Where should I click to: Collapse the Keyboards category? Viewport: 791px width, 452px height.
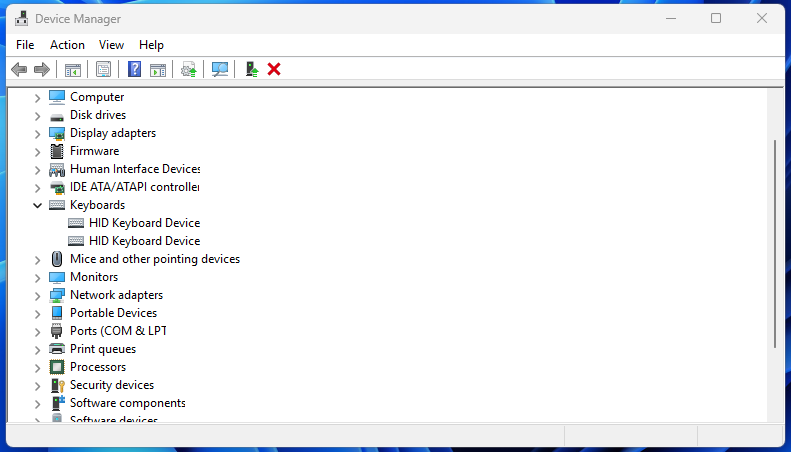(x=38, y=205)
